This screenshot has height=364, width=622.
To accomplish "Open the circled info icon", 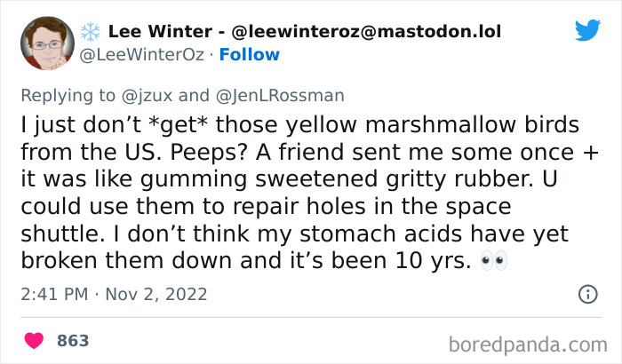I will (588, 294).
